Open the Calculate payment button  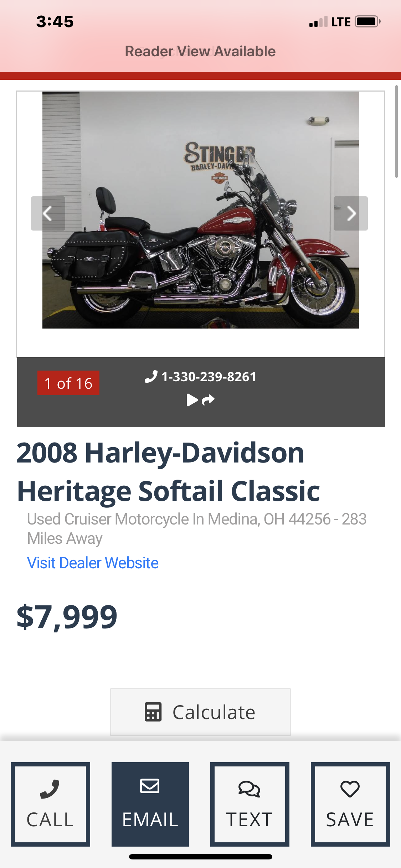pos(200,712)
